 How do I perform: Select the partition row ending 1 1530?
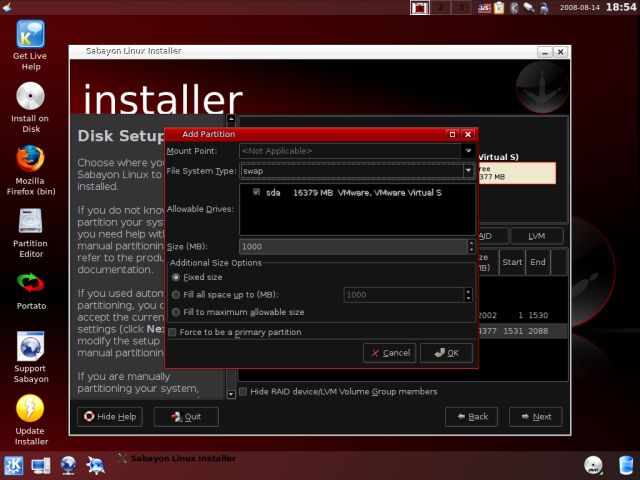pyautogui.click(x=522, y=315)
